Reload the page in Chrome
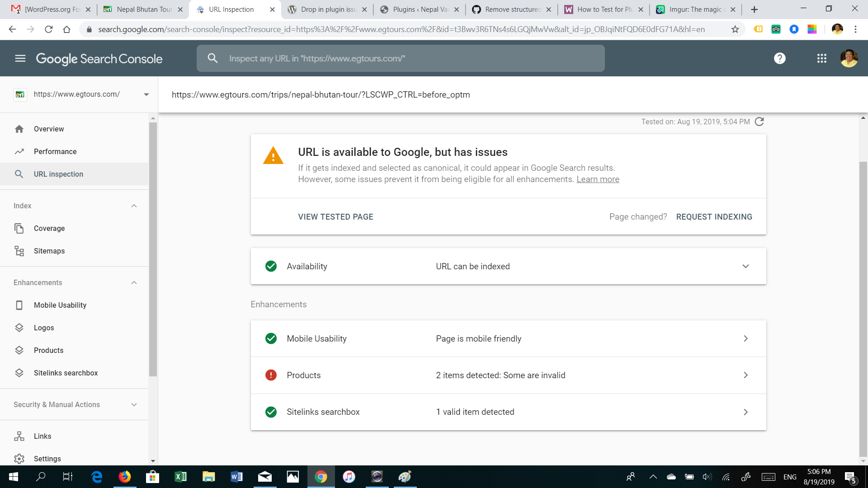This screenshot has width=868, height=488. [49, 29]
